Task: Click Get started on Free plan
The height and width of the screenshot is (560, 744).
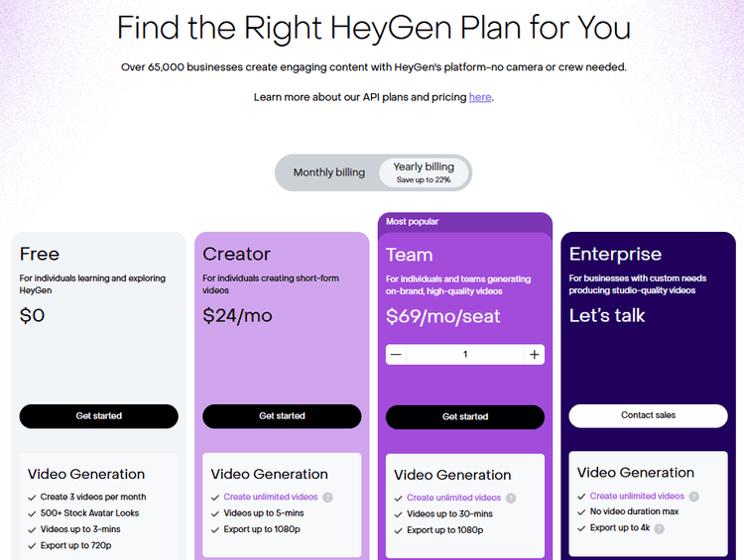Action: (x=99, y=416)
